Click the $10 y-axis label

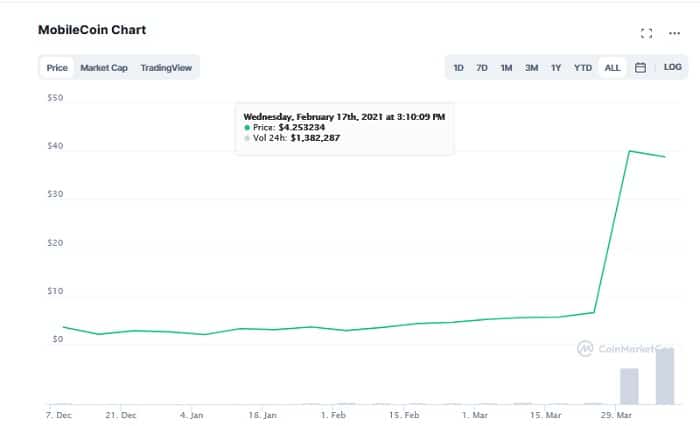click(x=55, y=291)
